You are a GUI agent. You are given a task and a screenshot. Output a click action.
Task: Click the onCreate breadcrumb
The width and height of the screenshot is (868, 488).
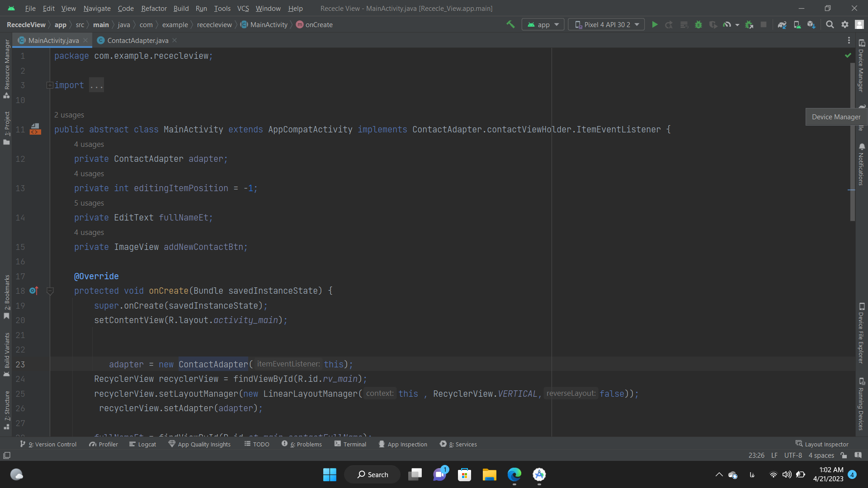[314, 24]
